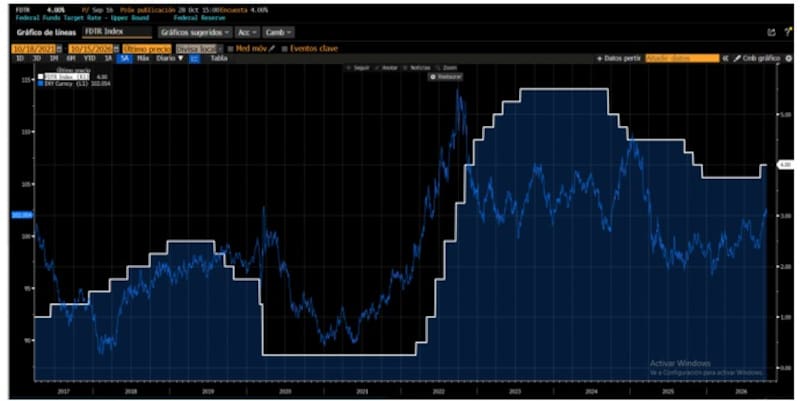Edit moving average with the pencil icon
This screenshot has height=401, width=800.
tap(272, 49)
